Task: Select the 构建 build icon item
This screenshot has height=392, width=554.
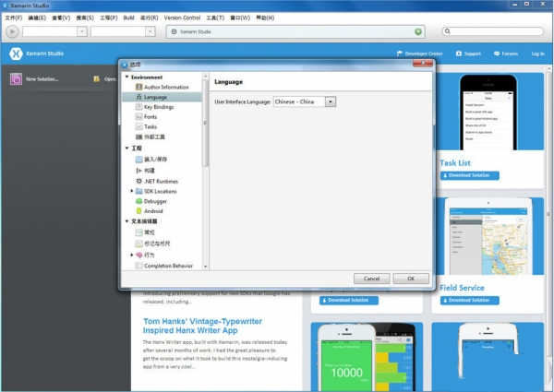Action: pyautogui.click(x=138, y=171)
